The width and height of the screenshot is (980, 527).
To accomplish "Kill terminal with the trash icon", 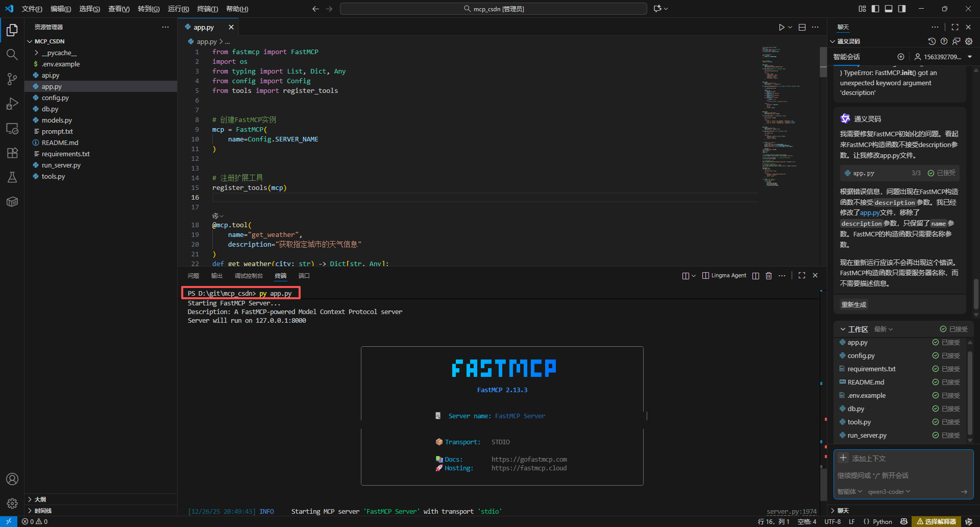I will pyautogui.click(x=769, y=276).
